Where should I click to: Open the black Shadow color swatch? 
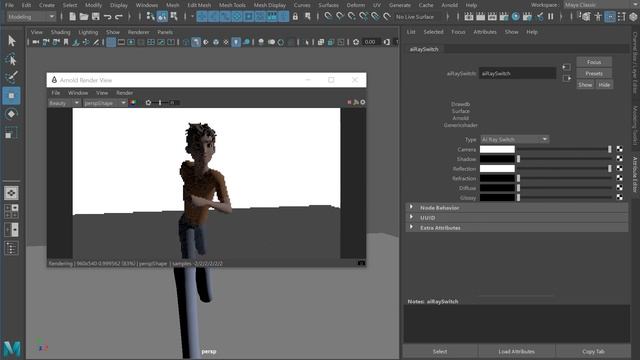(497, 159)
